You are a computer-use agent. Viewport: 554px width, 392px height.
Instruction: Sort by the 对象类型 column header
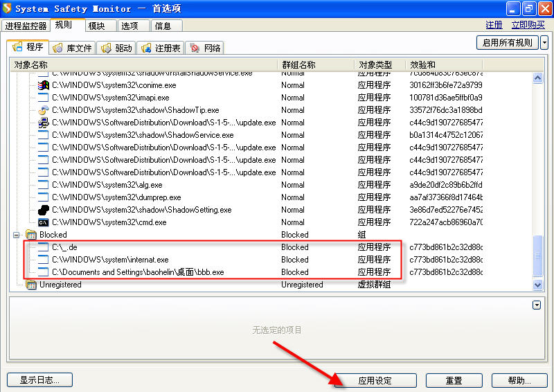pos(379,64)
